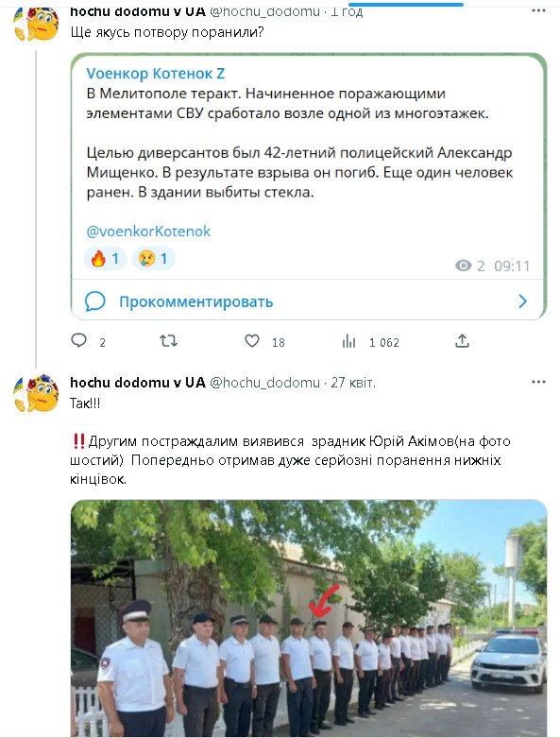Click the crying emoji reaction with count 1
Screen dimensions: 560x738
point(153,258)
